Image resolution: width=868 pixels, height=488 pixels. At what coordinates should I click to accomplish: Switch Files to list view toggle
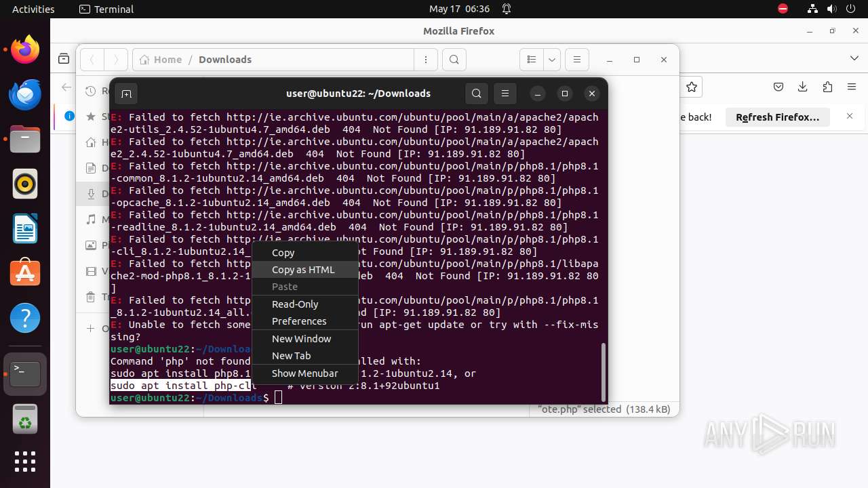[532, 60]
